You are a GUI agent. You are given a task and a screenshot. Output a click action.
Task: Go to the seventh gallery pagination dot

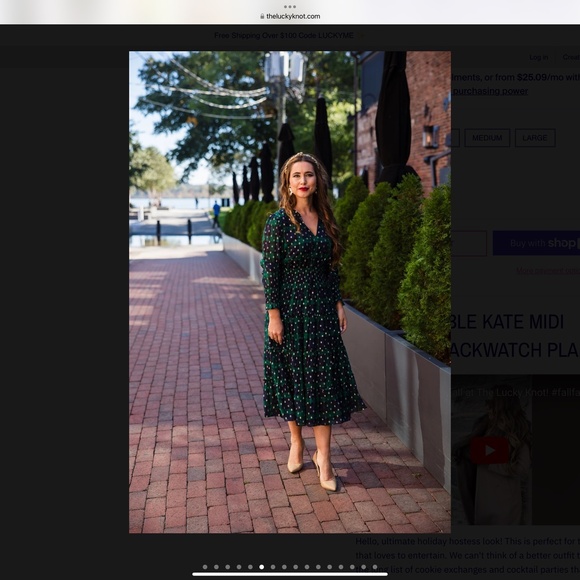(x=273, y=567)
